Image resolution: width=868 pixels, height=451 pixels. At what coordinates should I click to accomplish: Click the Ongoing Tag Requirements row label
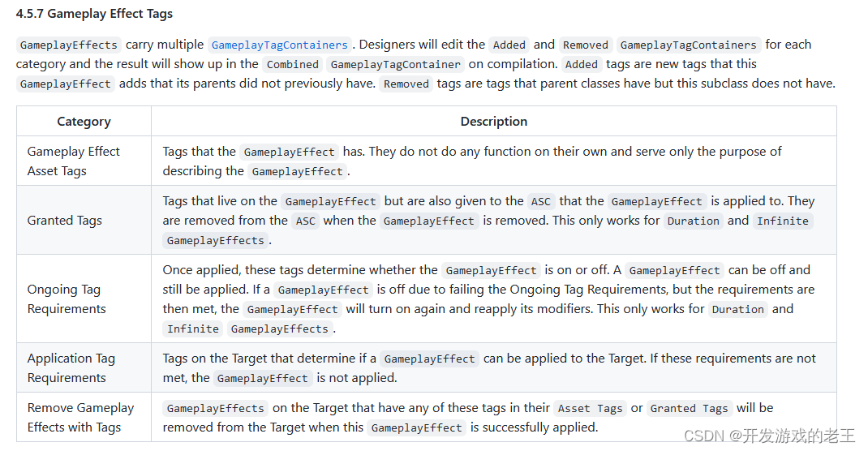click(67, 299)
